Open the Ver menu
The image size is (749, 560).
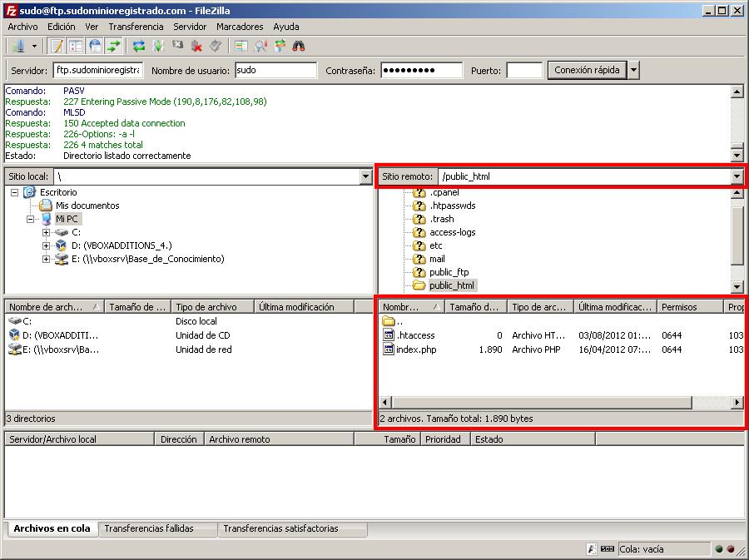tap(92, 27)
